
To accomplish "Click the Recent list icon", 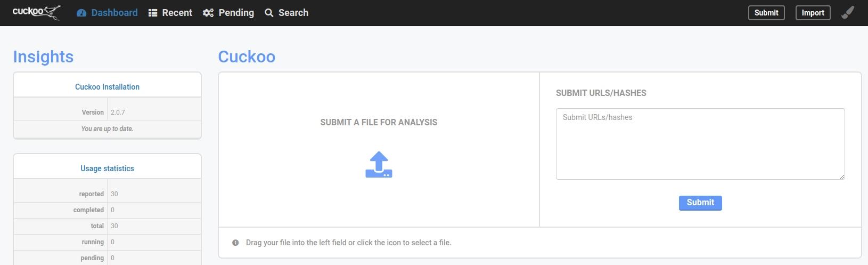I will (153, 13).
